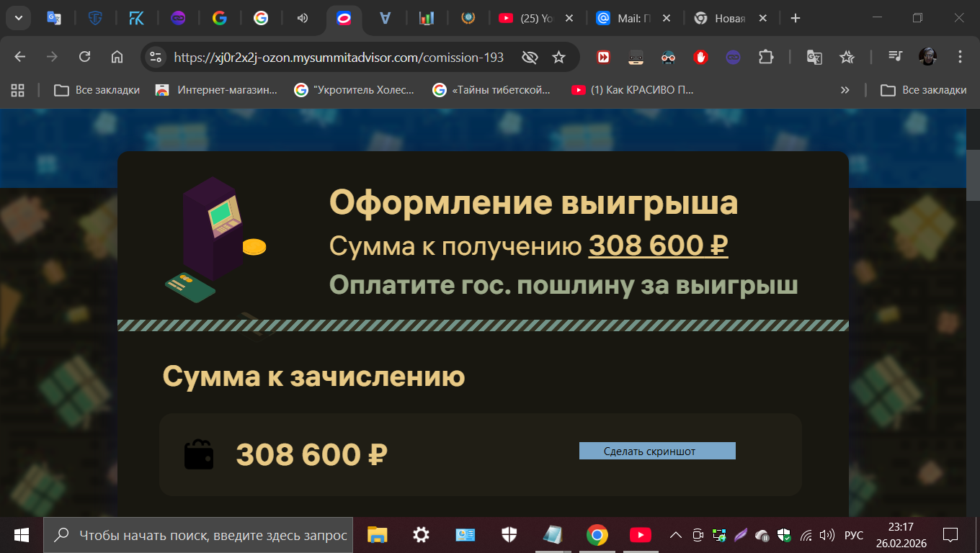Open the site info control in the address bar
This screenshot has height=553, width=980.
coord(156,57)
